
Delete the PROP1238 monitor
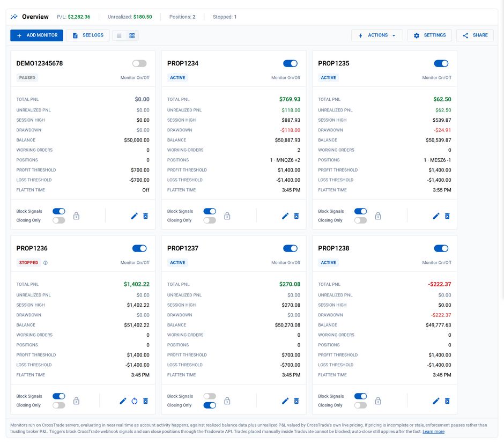pos(447,401)
